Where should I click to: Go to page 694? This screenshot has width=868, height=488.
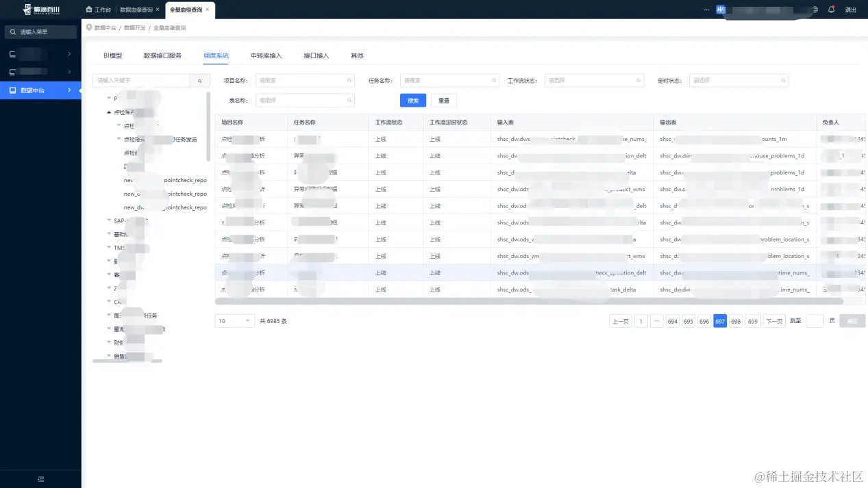[x=672, y=322]
